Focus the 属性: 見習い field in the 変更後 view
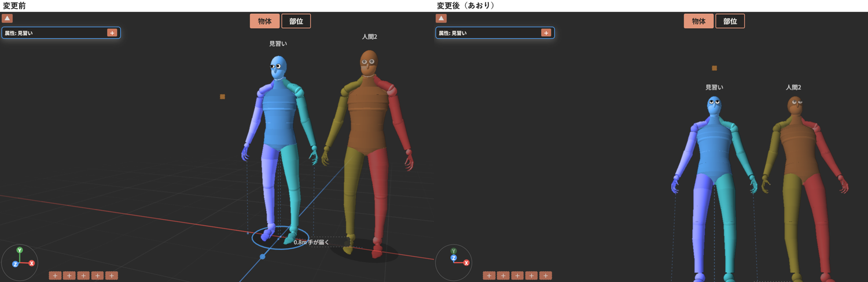This screenshot has height=282, width=868. 495,33
